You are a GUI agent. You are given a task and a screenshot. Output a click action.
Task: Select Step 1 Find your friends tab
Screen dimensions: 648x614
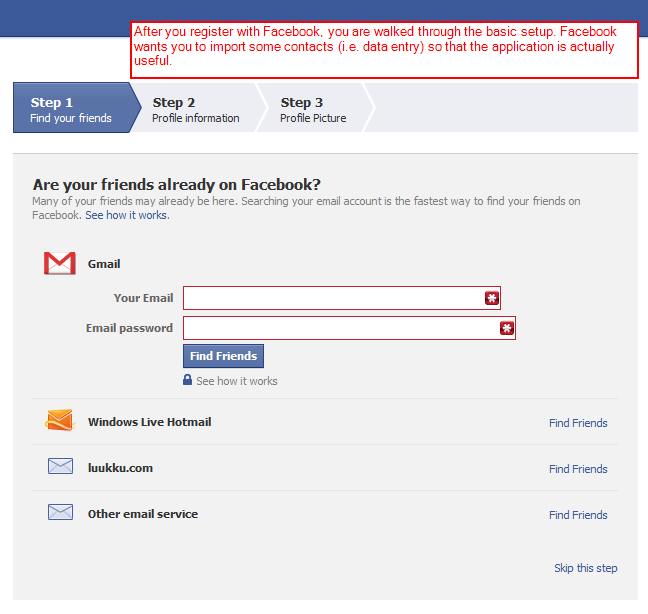click(x=77, y=107)
